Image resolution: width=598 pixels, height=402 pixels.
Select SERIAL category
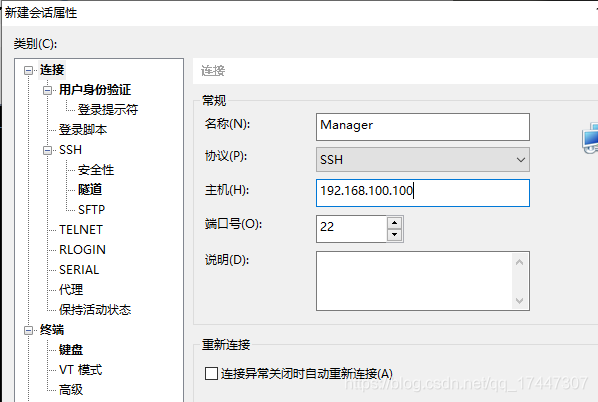[x=79, y=270]
